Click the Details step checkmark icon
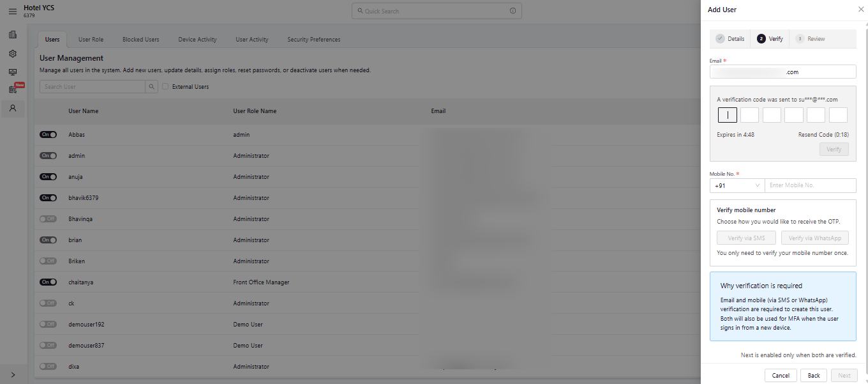Viewport: 868px width, 384px height. pyautogui.click(x=720, y=38)
